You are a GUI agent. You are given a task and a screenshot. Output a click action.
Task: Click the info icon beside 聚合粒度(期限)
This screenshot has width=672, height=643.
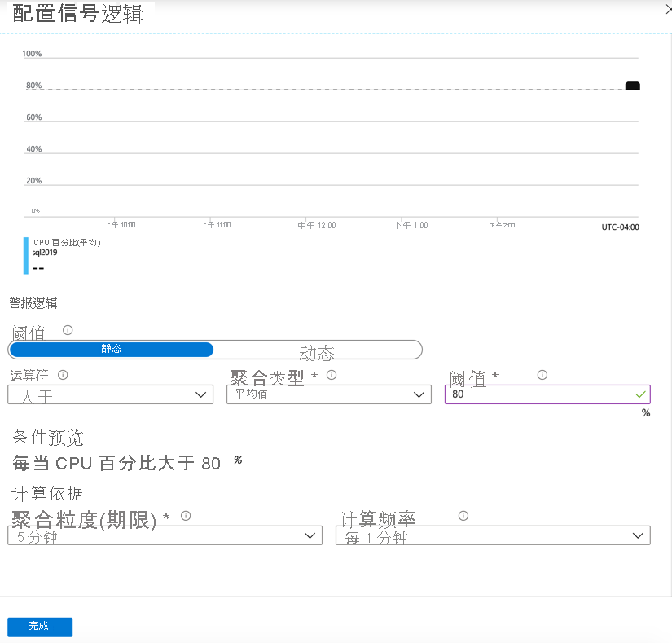(x=186, y=514)
